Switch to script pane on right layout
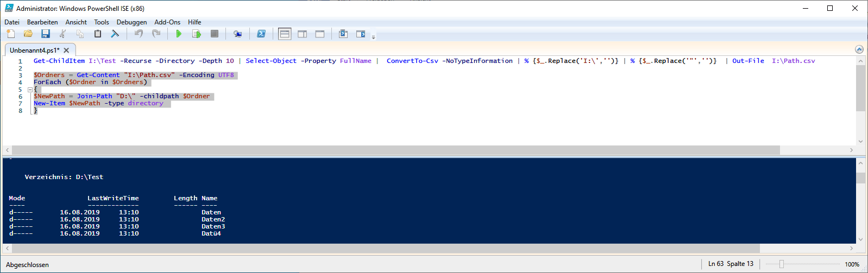Image resolution: width=868 pixels, height=273 pixels. [x=302, y=34]
